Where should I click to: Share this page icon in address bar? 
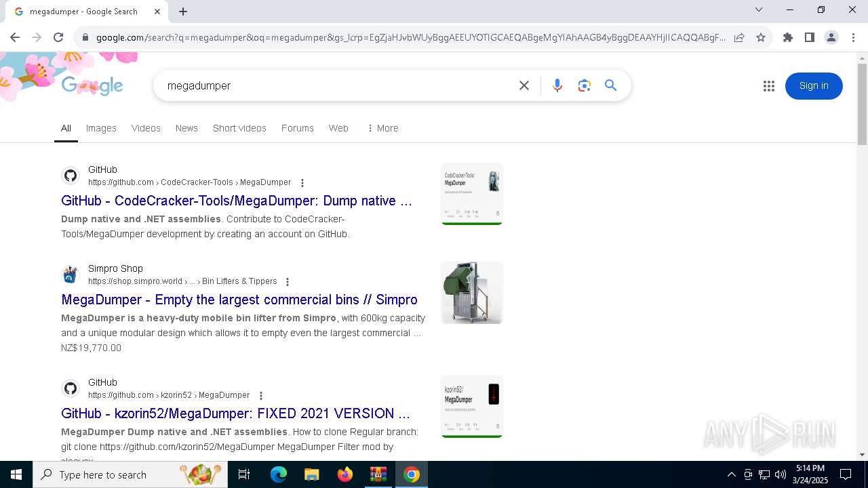pos(739,37)
